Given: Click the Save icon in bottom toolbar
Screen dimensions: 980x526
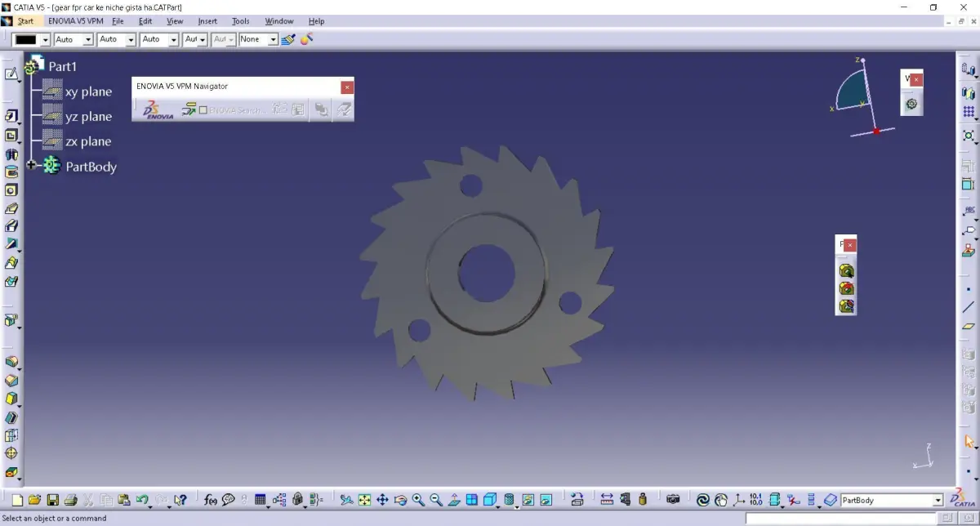Looking at the screenshot, I should pos(53,500).
